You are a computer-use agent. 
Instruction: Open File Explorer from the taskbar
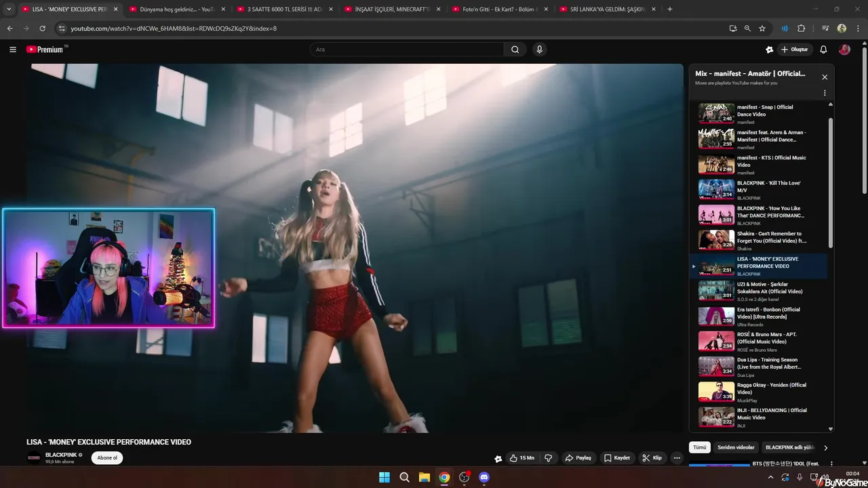(424, 477)
